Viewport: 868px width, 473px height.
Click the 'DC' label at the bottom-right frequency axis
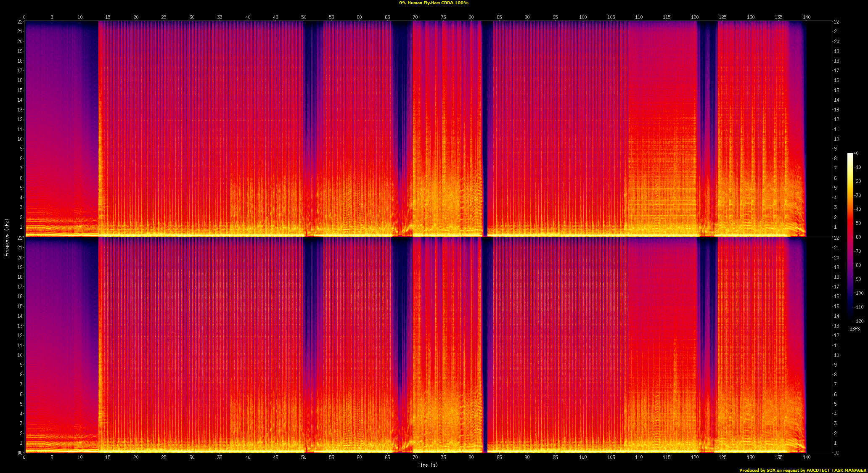tap(836, 453)
